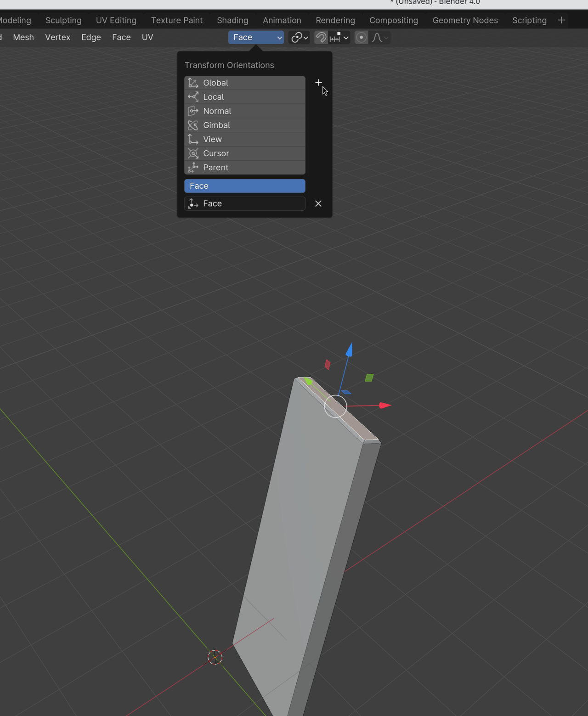588x716 pixels.
Task: Open the Face menu beside Edge
Action: (121, 37)
